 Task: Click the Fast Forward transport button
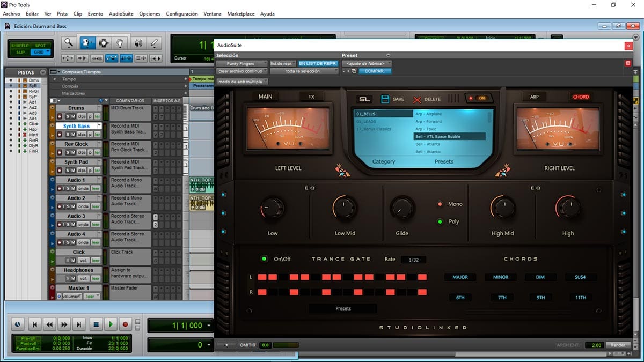pyautogui.click(x=64, y=324)
